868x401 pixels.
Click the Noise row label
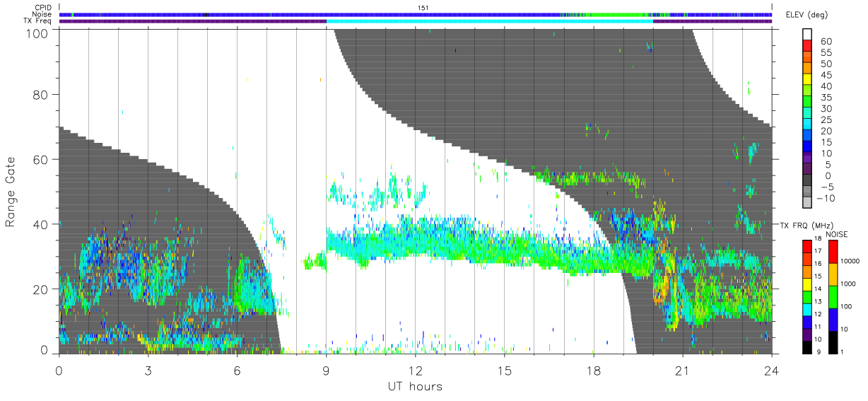pos(42,14)
